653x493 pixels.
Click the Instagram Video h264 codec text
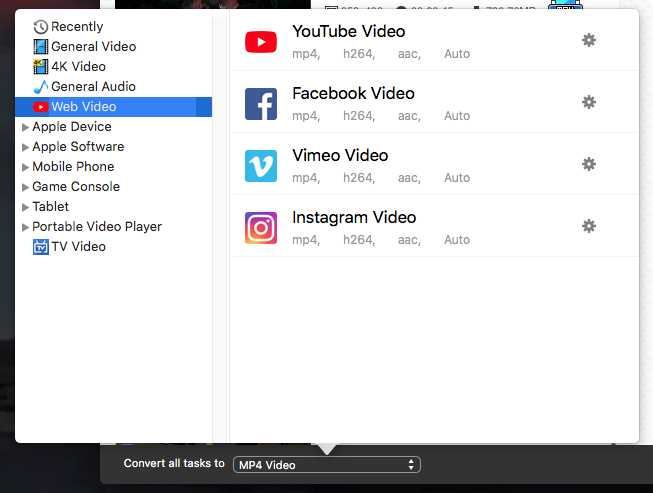(359, 240)
